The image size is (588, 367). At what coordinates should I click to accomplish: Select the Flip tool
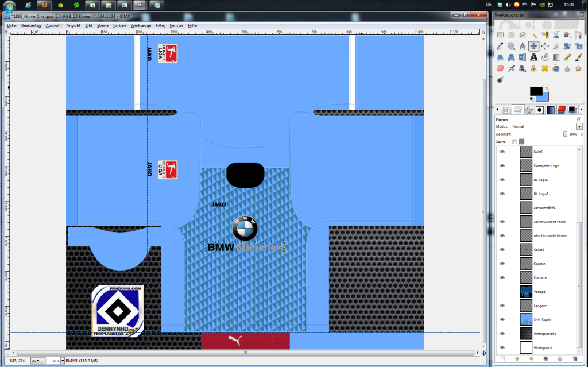(523, 57)
